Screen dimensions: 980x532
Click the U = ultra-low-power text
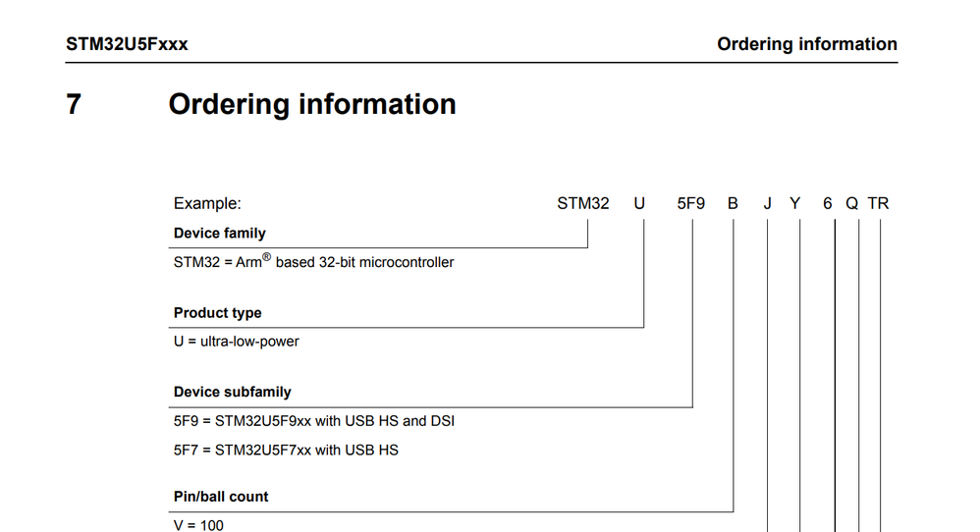[237, 342]
